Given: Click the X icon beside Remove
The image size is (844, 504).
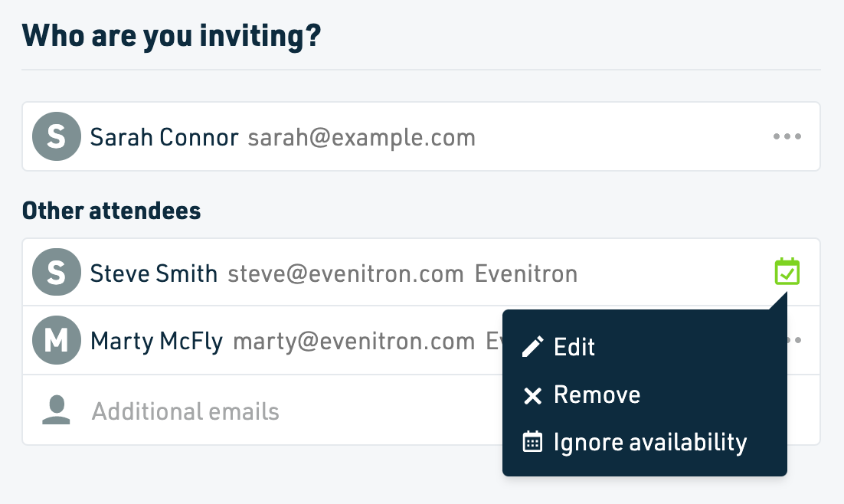Looking at the screenshot, I should pos(532,396).
